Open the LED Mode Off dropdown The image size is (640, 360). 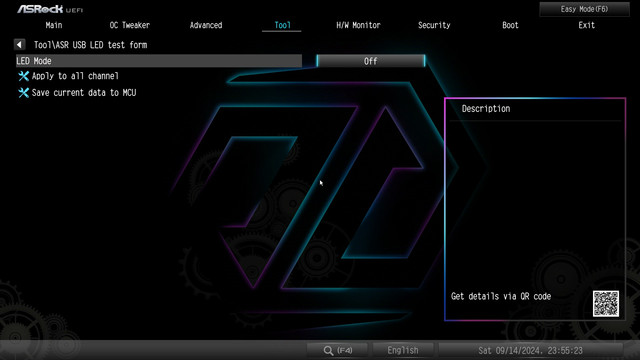[371, 61]
